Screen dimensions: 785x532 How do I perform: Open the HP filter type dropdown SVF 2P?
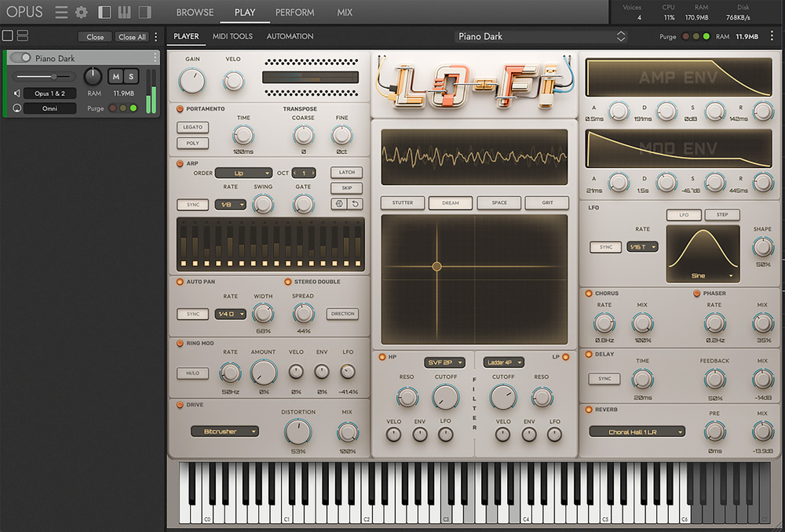pos(444,363)
